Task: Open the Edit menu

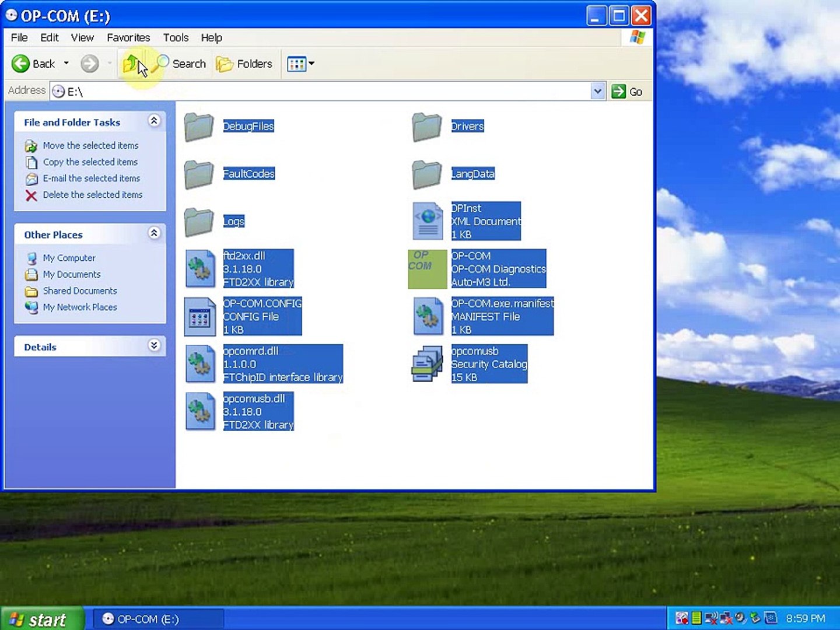Action: point(50,37)
